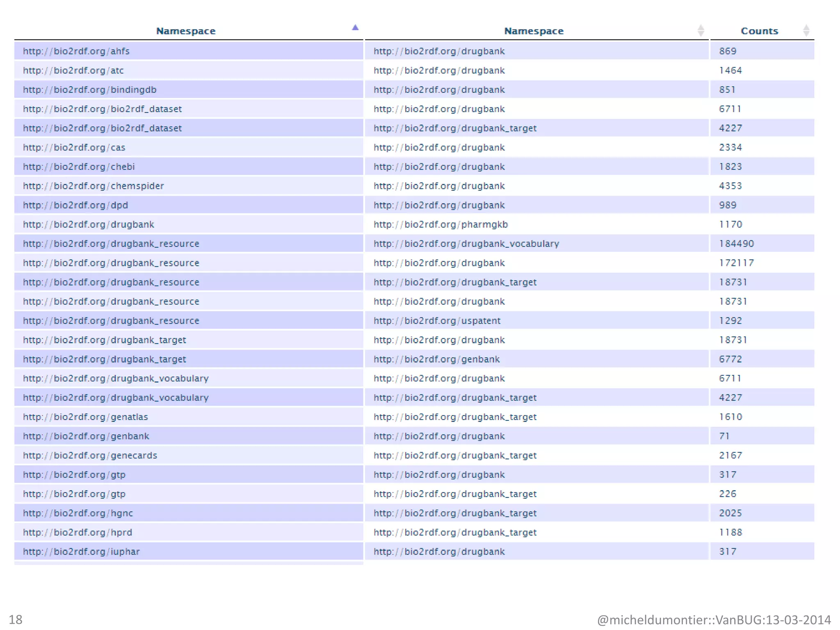Sort by the left Namespace header
Screen dimensions: 840x630
point(185,31)
